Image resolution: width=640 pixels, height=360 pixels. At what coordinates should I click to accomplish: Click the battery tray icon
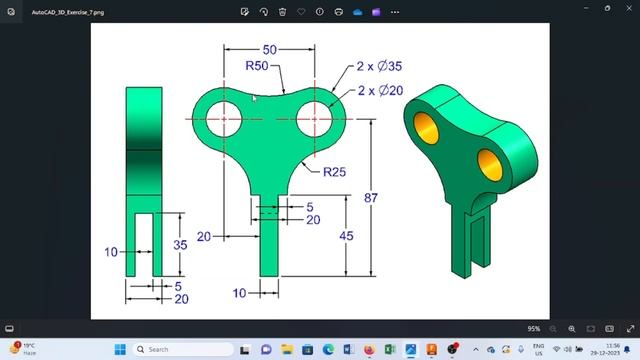(579, 349)
